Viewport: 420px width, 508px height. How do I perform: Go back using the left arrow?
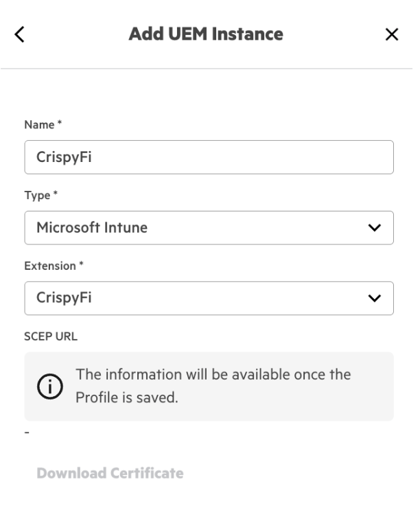[20, 34]
